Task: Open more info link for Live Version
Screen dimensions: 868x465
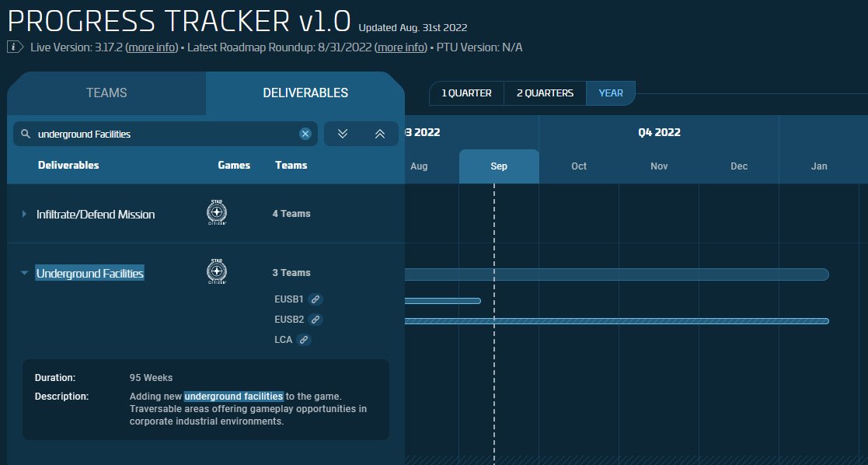Action: 152,47
